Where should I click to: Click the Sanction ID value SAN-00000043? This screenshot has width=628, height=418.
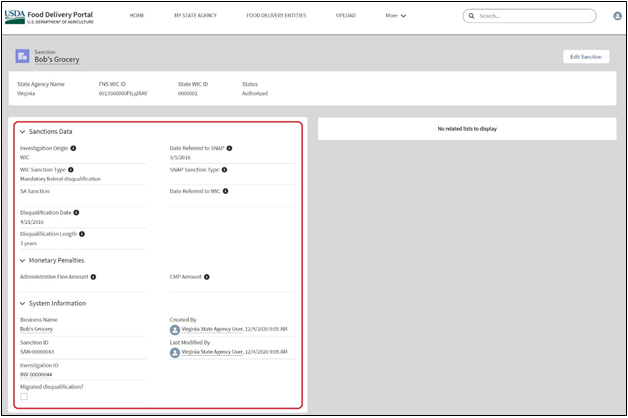(37, 352)
